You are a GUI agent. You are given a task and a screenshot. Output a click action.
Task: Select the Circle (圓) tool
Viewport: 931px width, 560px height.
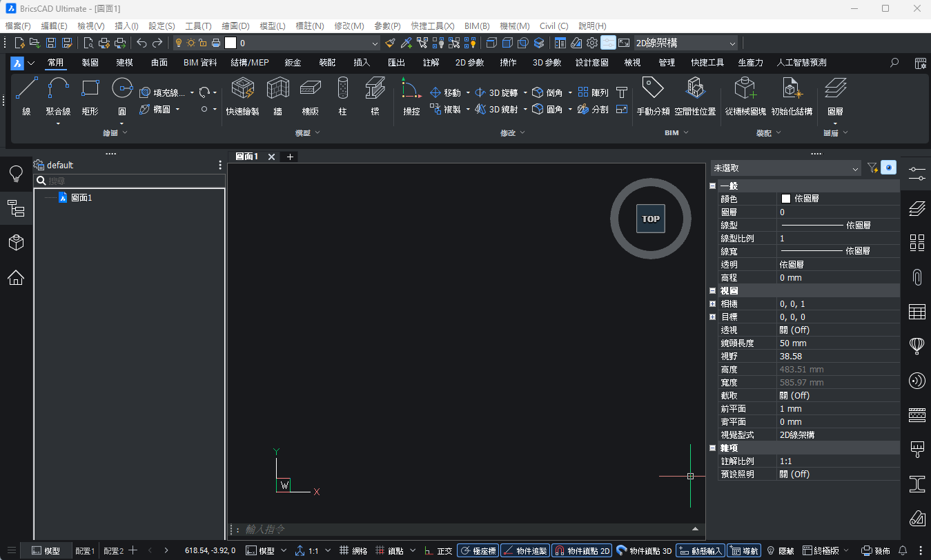coord(121,97)
